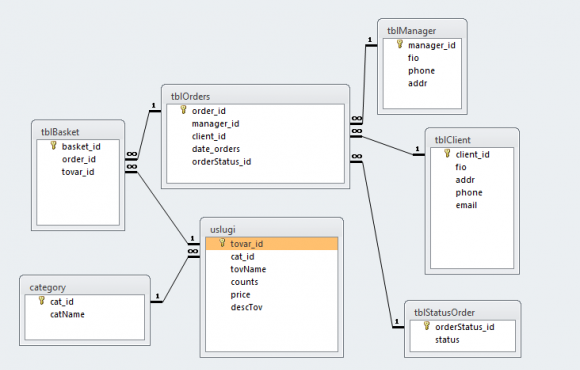Select the tblOrders table title bar

[255, 97]
